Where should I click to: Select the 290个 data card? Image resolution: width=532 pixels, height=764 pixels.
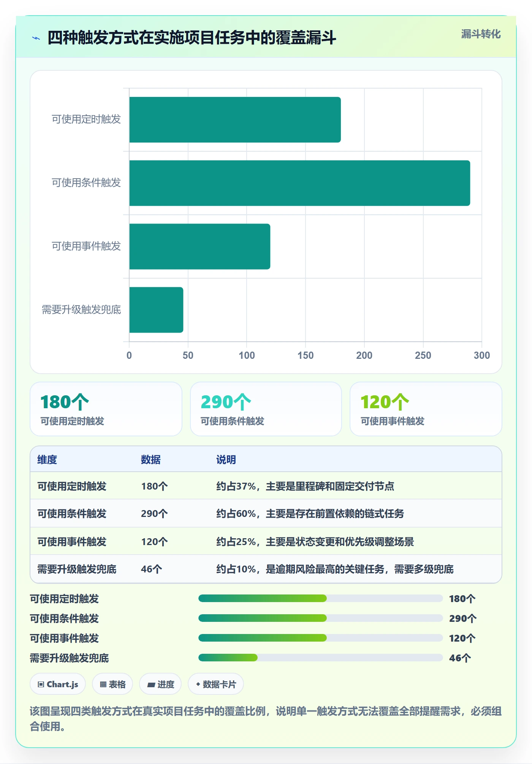(x=266, y=409)
